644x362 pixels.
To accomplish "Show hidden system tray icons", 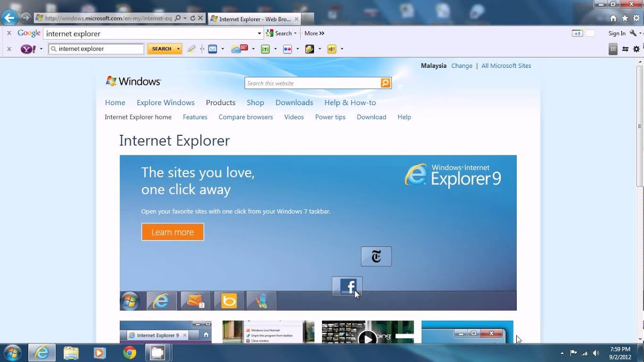I will point(562,353).
